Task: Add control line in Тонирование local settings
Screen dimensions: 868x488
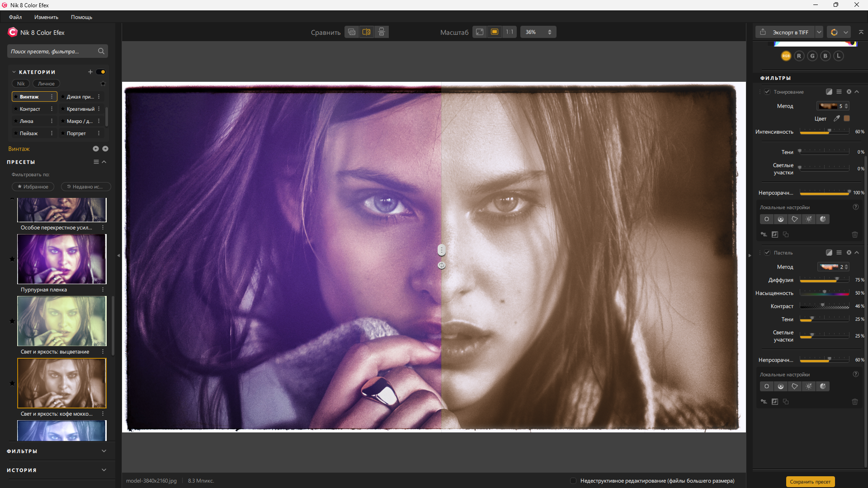Action: click(781, 219)
